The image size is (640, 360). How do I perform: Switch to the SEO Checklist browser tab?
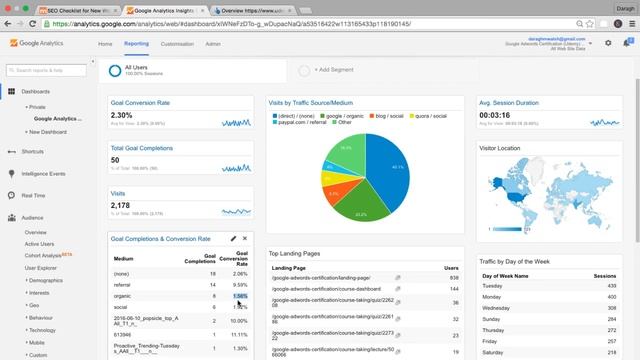coord(78,10)
